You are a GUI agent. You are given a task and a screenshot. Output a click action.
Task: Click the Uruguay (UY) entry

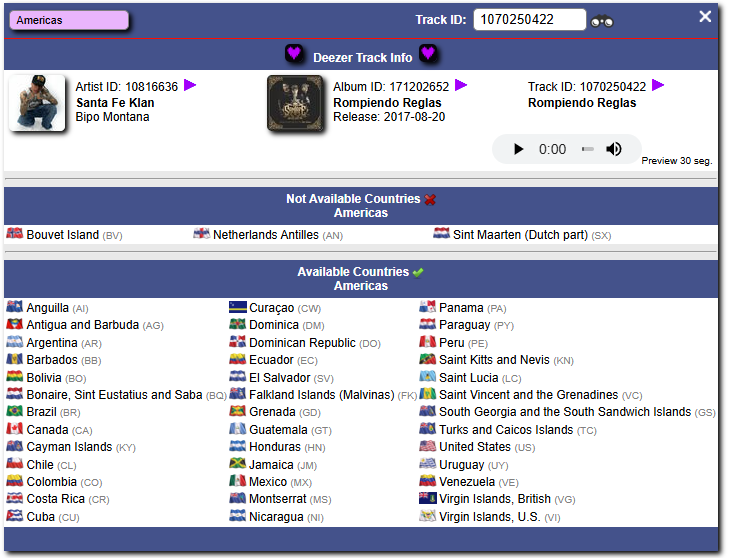click(463, 465)
